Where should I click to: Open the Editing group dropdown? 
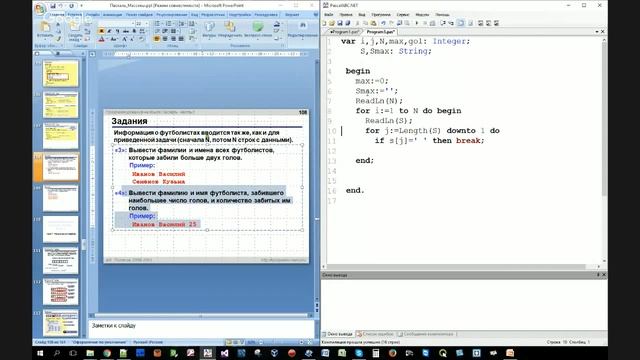tap(302, 31)
